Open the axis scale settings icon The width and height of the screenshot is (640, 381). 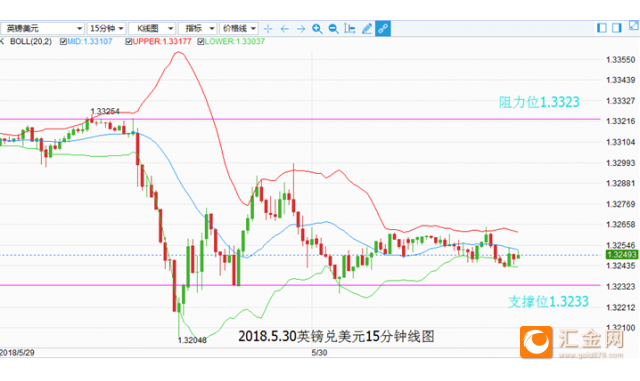[350, 28]
